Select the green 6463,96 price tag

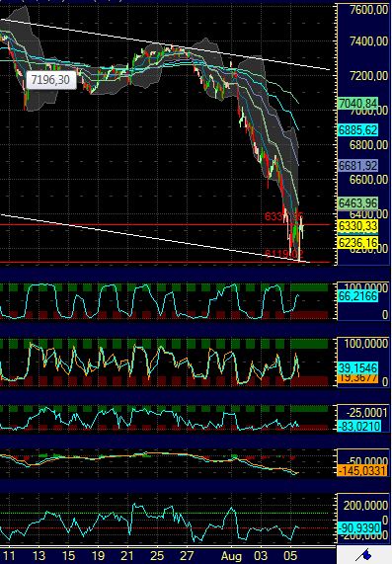(x=357, y=203)
